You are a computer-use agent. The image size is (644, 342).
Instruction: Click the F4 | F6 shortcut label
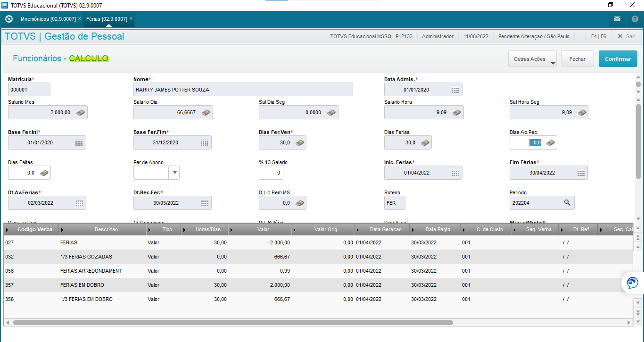pyautogui.click(x=599, y=36)
